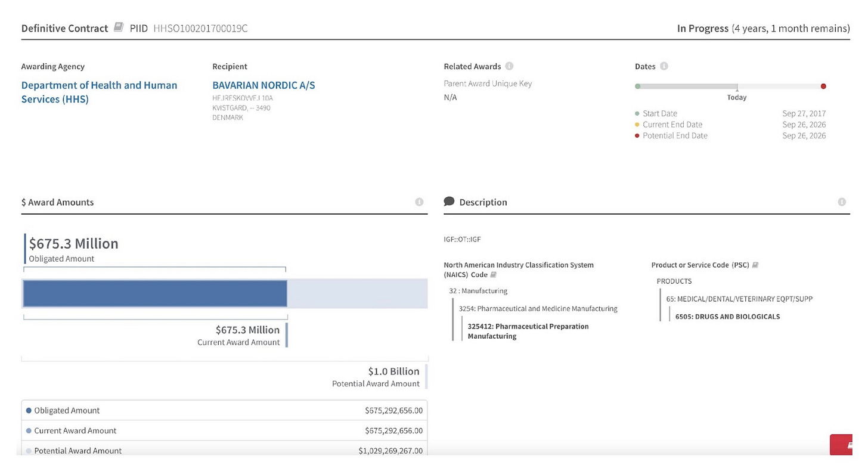This screenshot has height=468, width=868.
Task: Click the dark blue obligated amount bar
Action: coord(155,293)
